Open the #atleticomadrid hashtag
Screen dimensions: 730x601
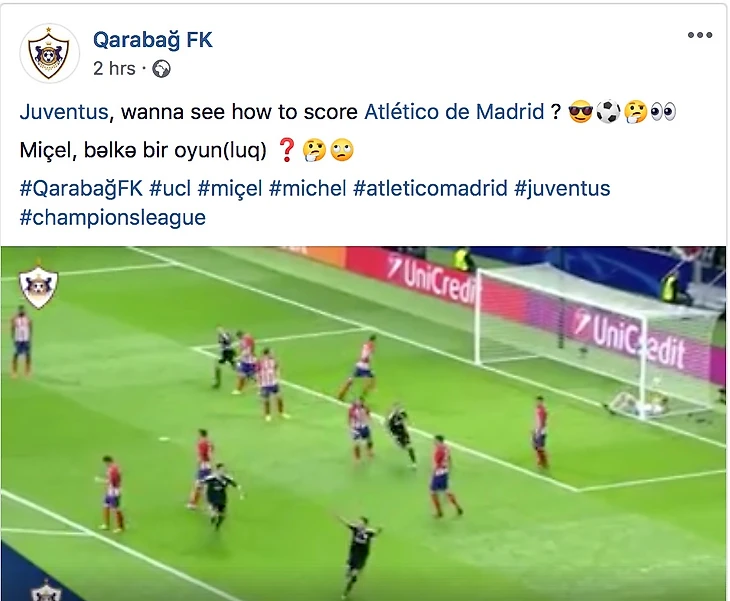pos(430,189)
